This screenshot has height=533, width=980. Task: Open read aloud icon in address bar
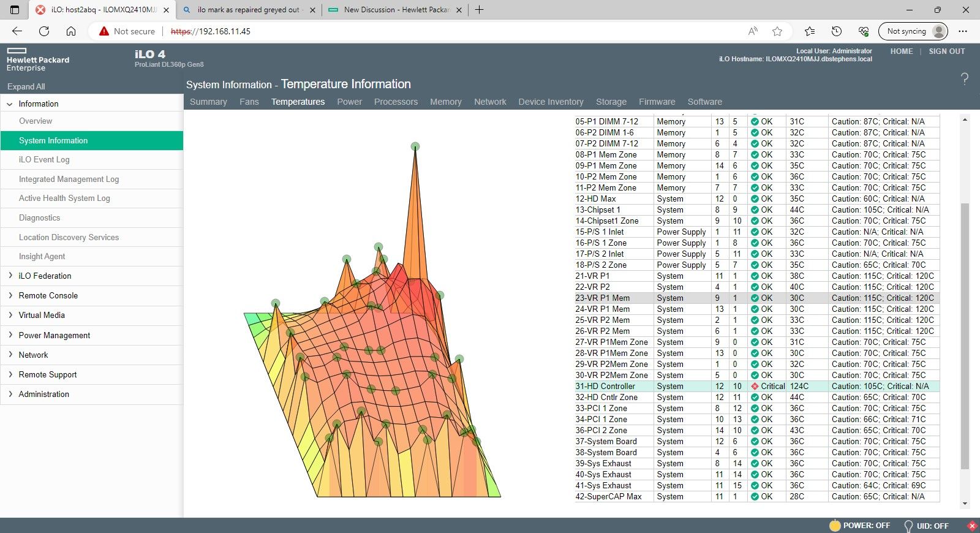click(x=753, y=31)
